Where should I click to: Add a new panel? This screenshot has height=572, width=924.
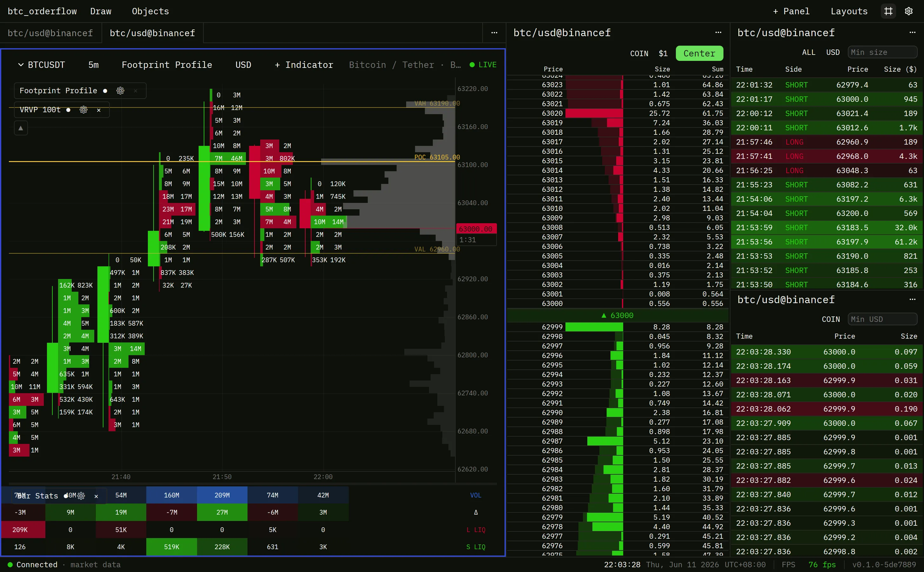click(791, 11)
